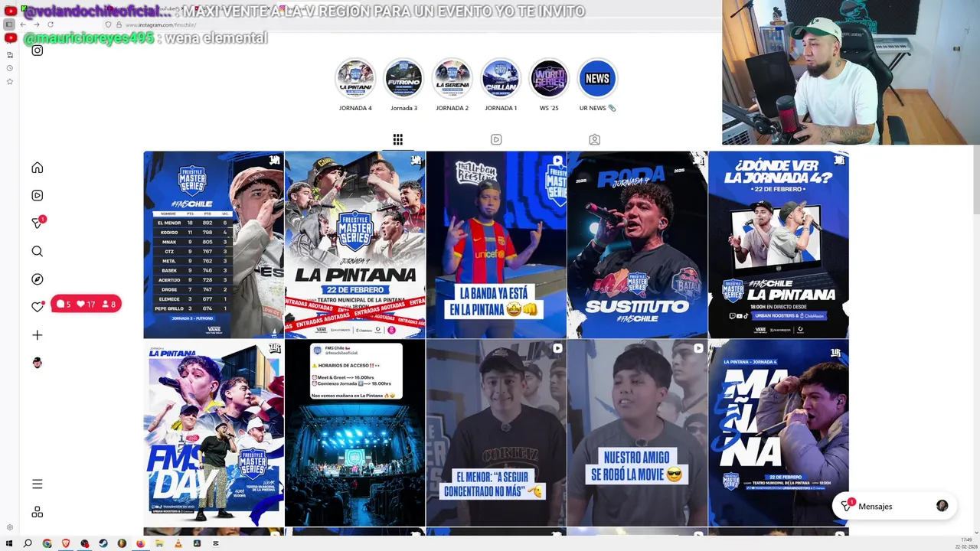
Task: Open Steam from the taskbar
Action: pos(103,543)
